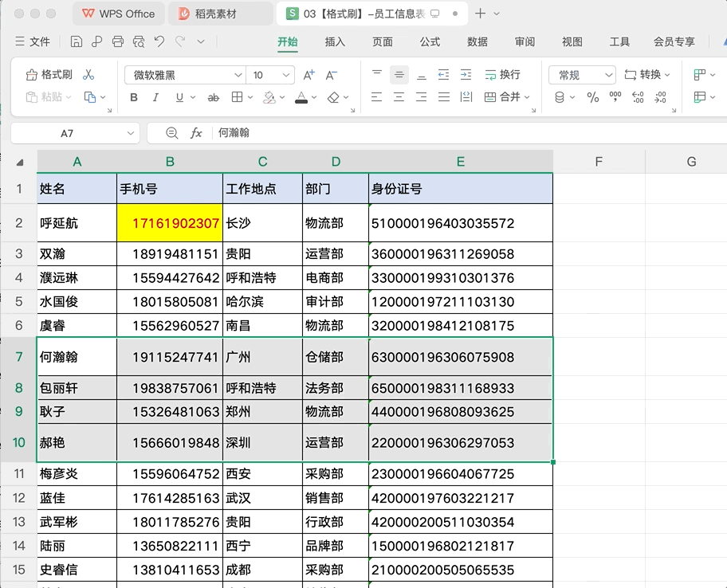This screenshot has height=588, width=727.
Task: Click the thousands separator icon
Action: click(615, 97)
